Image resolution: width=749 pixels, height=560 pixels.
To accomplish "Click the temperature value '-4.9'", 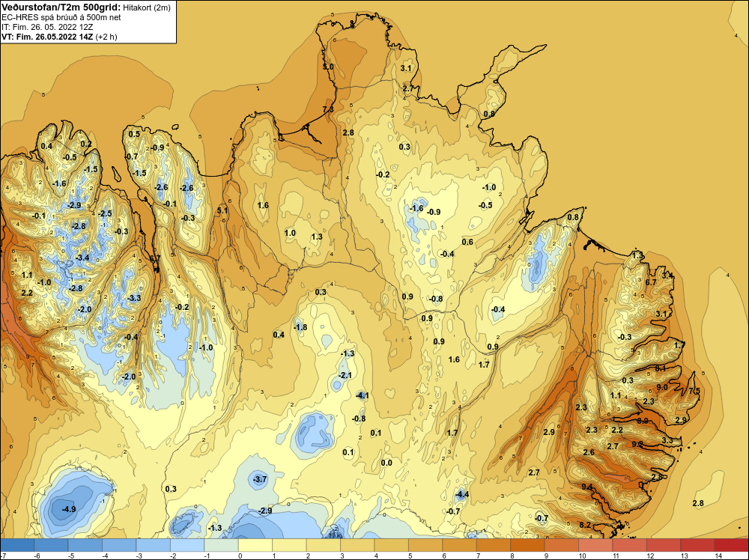I will tap(69, 509).
